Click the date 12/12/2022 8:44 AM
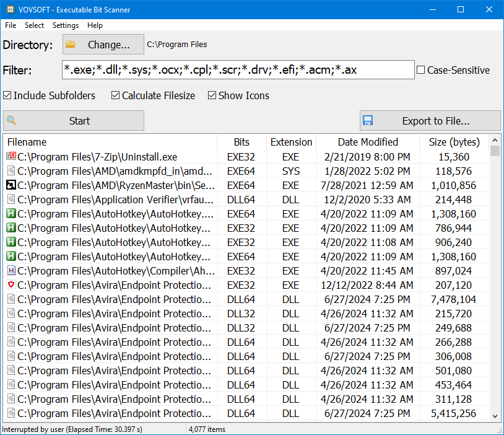Viewport: 504px width, 435px height. (367, 285)
